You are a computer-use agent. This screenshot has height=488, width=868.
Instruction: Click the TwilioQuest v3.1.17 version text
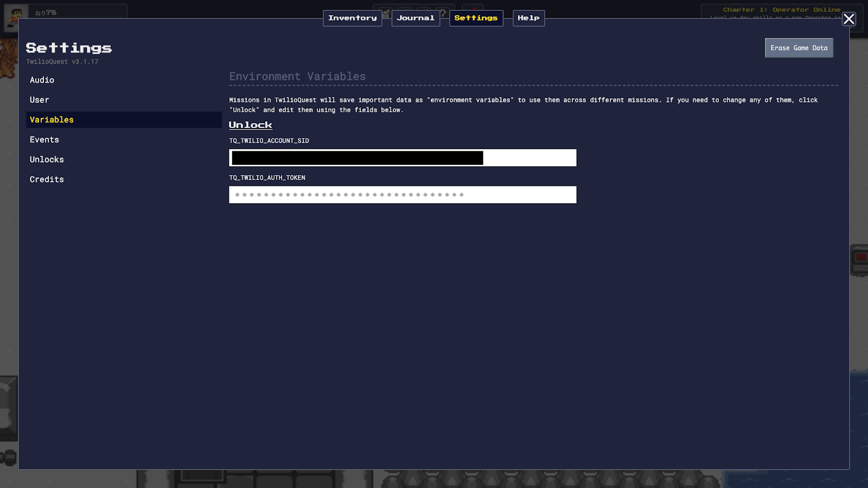pos(62,62)
